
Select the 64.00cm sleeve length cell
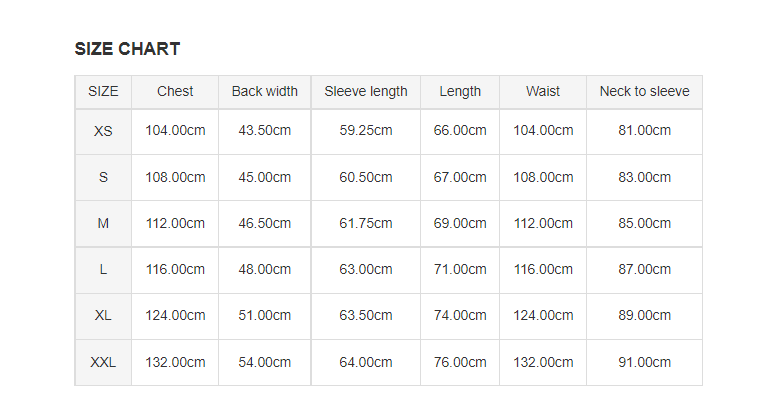click(365, 363)
